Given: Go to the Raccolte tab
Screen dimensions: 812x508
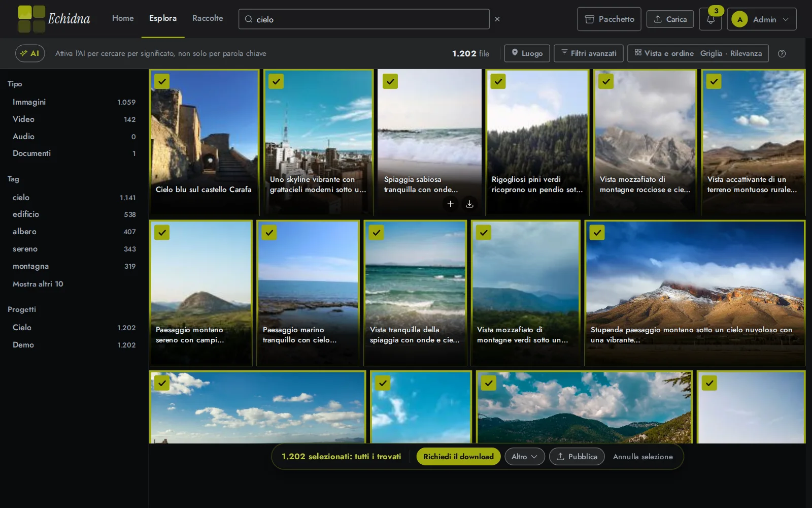Looking at the screenshot, I should (x=208, y=18).
